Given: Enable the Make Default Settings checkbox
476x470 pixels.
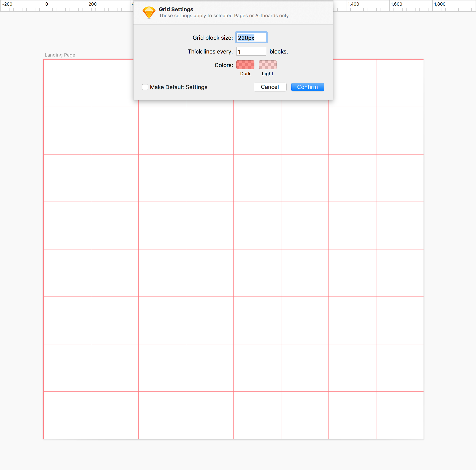Looking at the screenshot, I should (145, 87).
